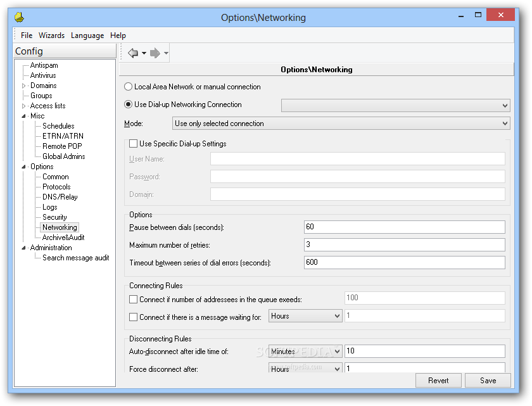Image resolution: width=532 pixels, height=406 pixels.
Task: Open the Wizards menu
Action: [x=51, y=35]
